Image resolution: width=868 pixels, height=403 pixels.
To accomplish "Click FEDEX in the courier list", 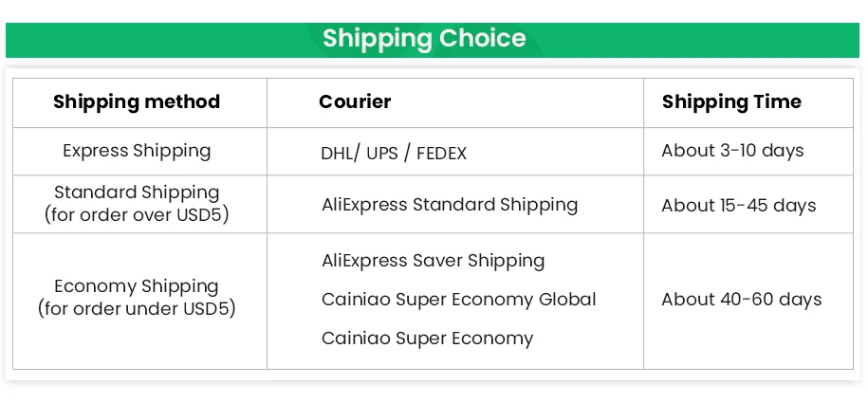I will 441,153.
